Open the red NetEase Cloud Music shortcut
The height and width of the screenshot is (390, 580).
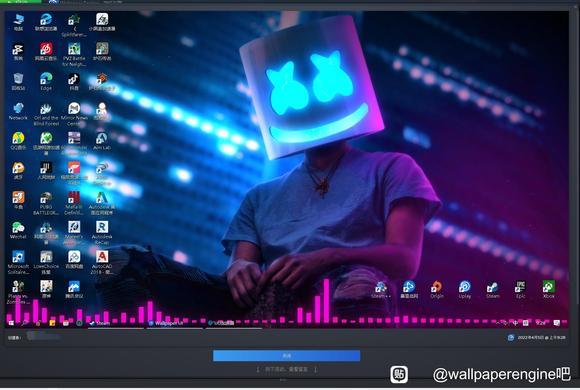click(46, 52)
